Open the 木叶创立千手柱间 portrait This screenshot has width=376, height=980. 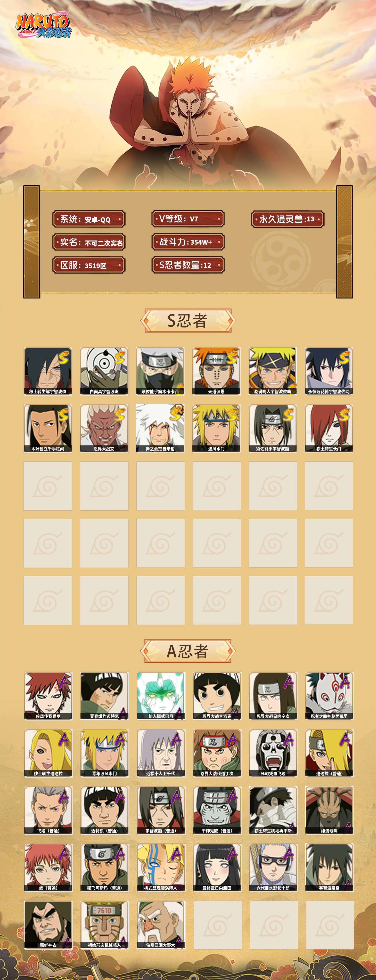click(x=47, y=428)
